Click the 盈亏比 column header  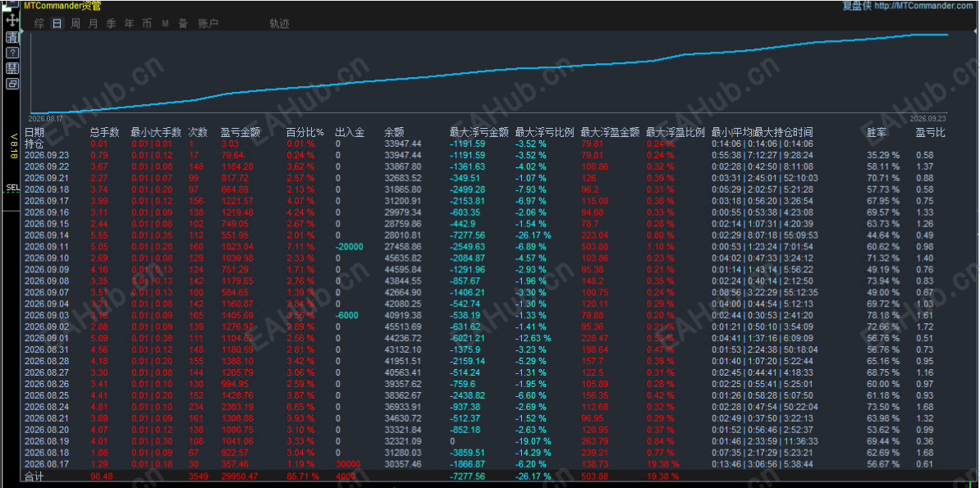931,132
